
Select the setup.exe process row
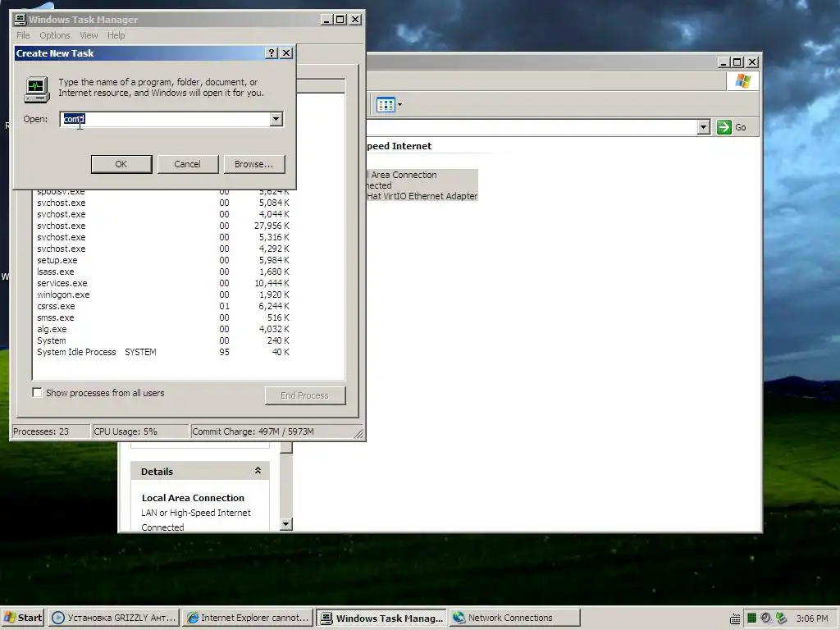[163, 260]
